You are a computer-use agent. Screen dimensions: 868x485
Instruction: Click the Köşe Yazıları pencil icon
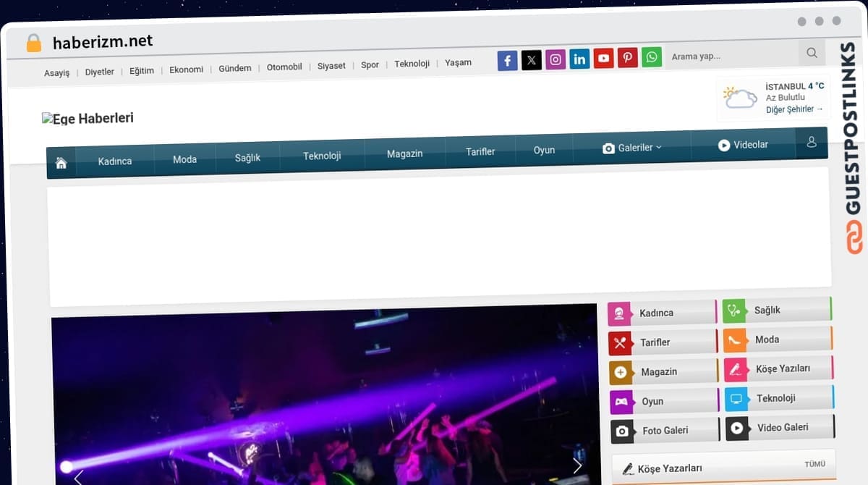pyautogui.click(x=736, y=369)
